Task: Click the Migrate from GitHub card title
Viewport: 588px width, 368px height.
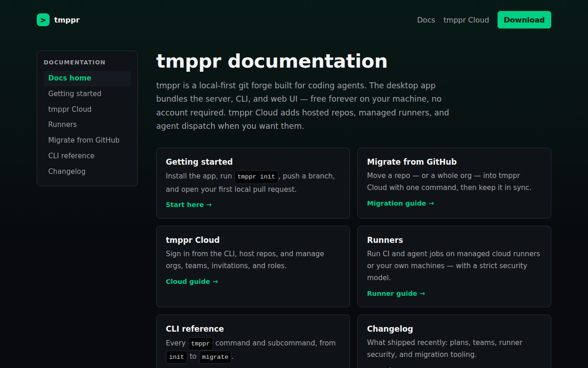Action: (412, 162)
